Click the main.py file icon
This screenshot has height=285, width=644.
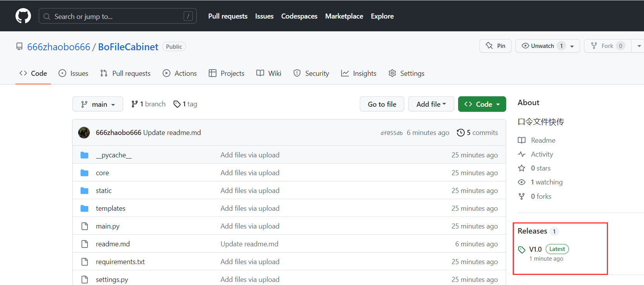pyautogui.click(x=84, y=226)
